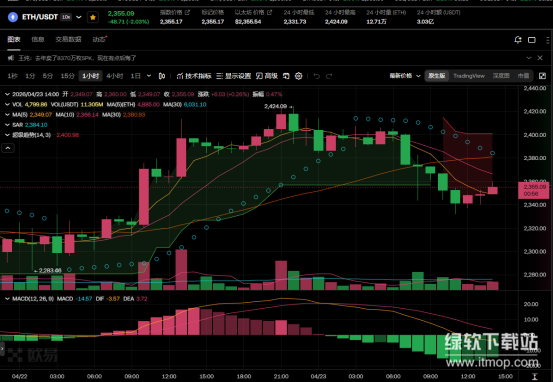Viewport: 553px width, 382px height.
Task: Click the Ethereum coin logo
Action: tap(13, 17)
